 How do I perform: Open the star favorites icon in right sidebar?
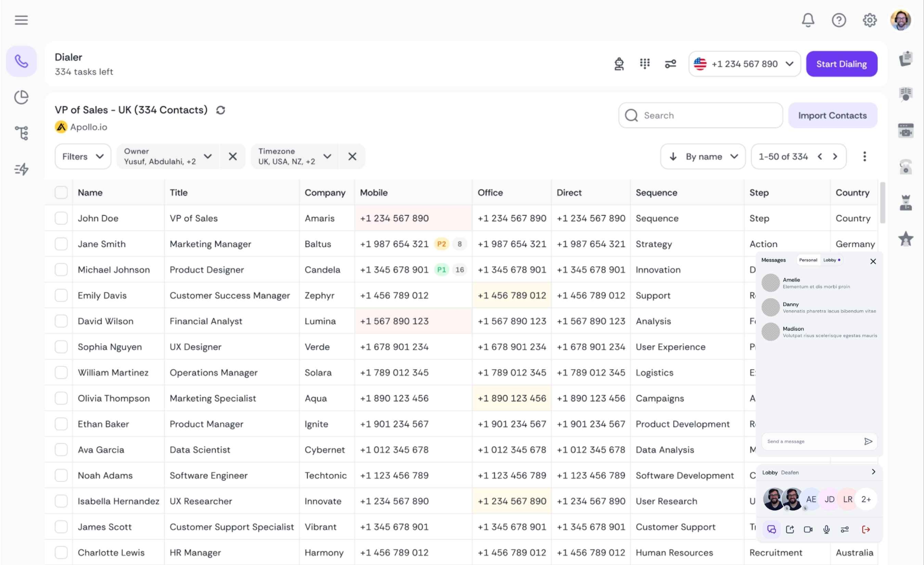[906, 238]
